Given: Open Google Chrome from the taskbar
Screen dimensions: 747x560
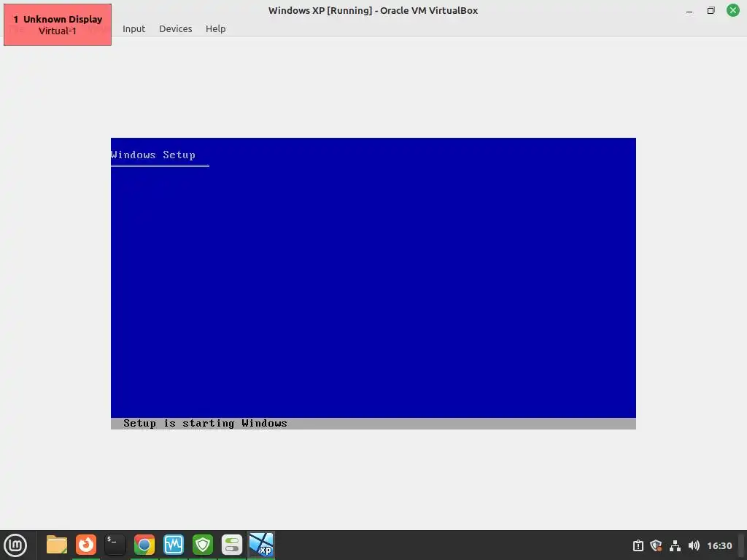Looking at the screenshot, I should (144, 545).
